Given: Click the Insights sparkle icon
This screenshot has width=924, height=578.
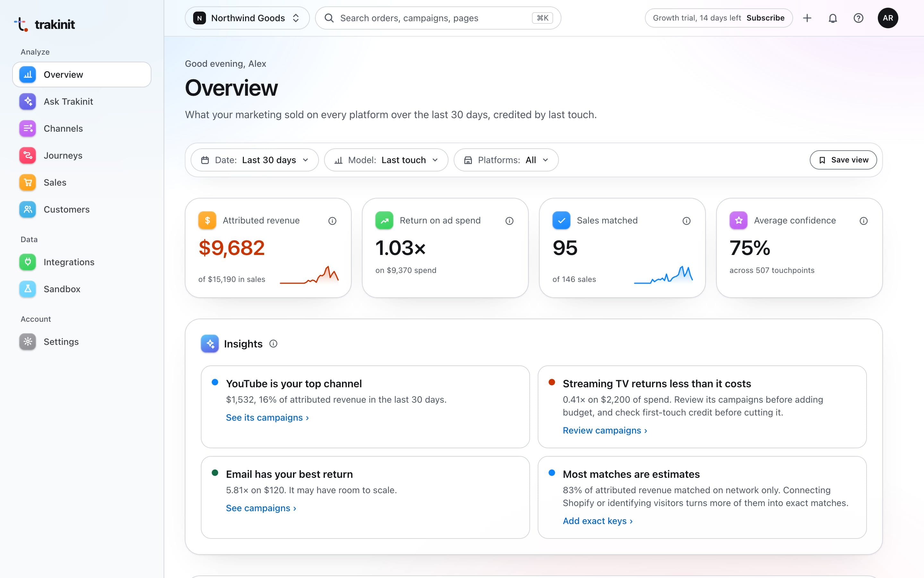Looking at the screenshot, I should (x=210, y=344).
